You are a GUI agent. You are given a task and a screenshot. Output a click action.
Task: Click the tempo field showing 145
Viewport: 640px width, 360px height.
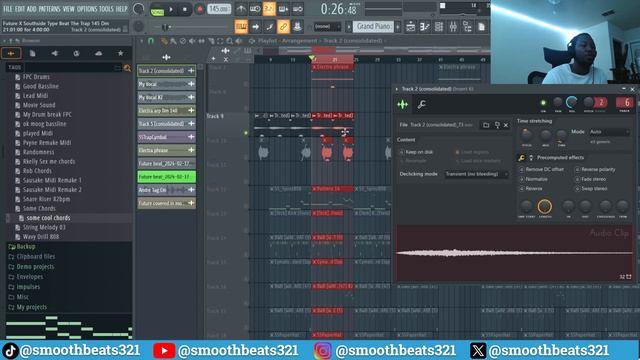pos(219,9)
